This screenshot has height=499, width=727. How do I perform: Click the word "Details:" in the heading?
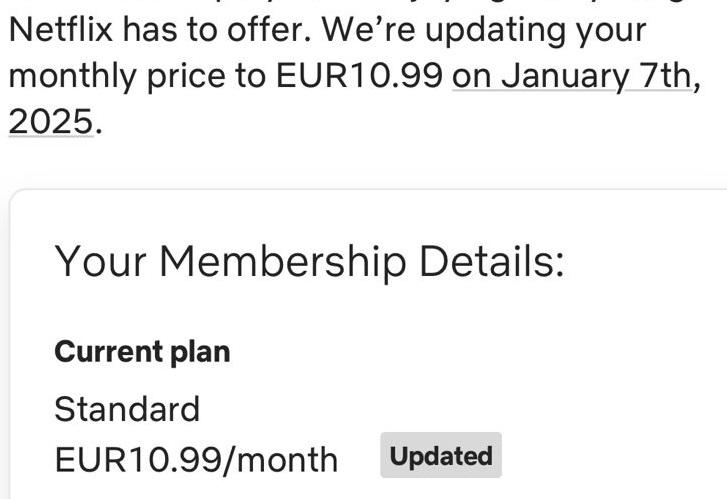coord(492,261)
